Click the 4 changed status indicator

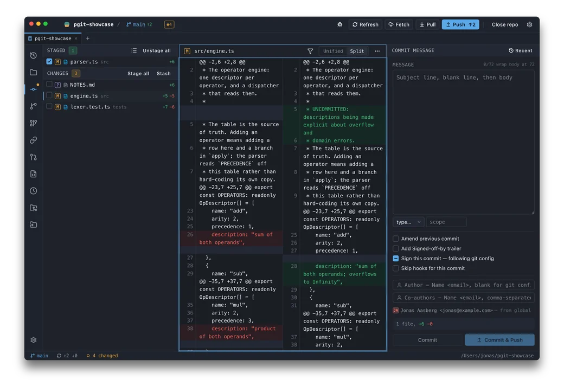pyautogui.click(x=102, y=356)
